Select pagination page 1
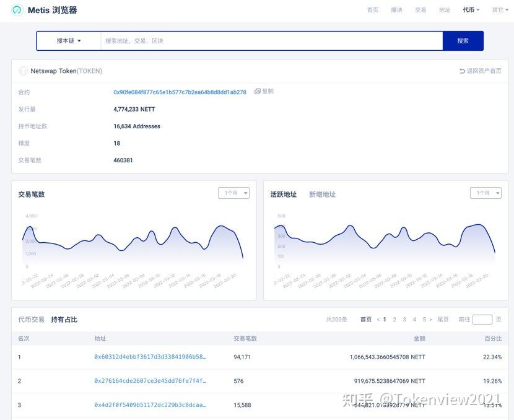 point(385,320)
